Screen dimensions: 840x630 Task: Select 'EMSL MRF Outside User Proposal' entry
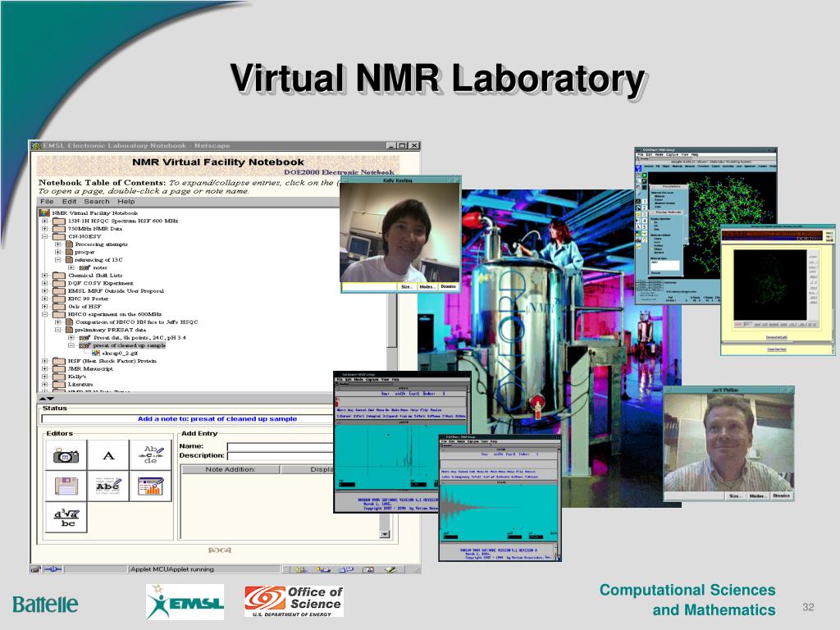pyautogui.click(x=116, y=291)
